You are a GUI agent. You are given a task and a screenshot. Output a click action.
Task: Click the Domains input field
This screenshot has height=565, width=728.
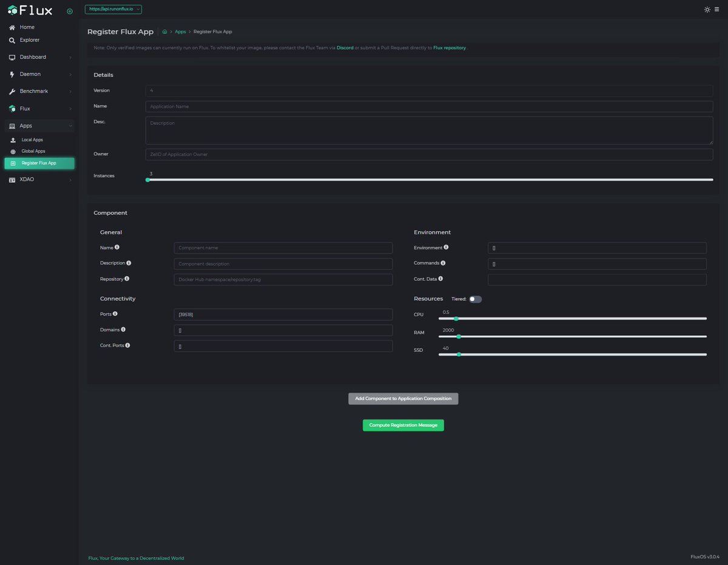tap(283, 330)
